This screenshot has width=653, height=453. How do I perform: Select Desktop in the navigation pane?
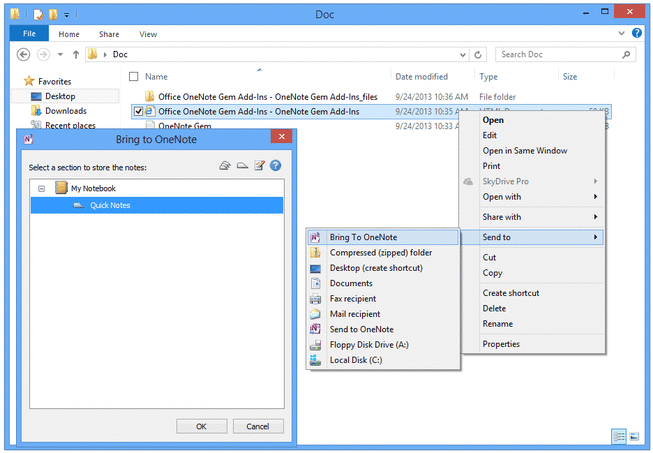[60, 96]
